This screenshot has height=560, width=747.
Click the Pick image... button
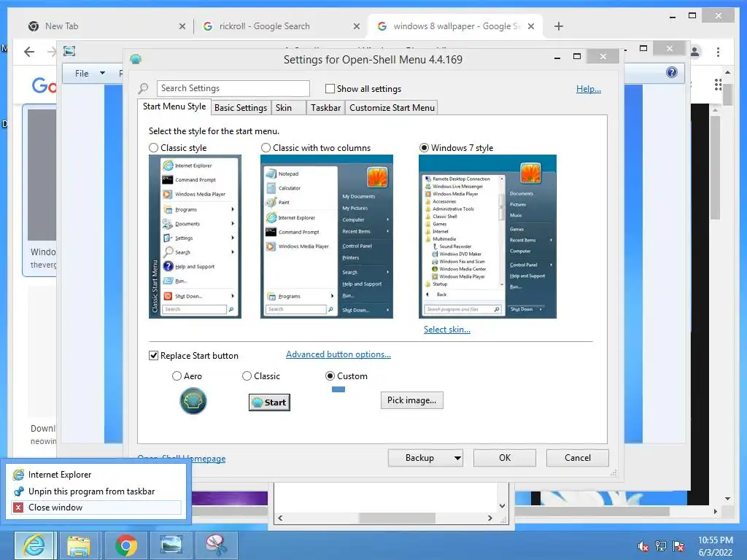pyautogui.click(x=411, y=400)
